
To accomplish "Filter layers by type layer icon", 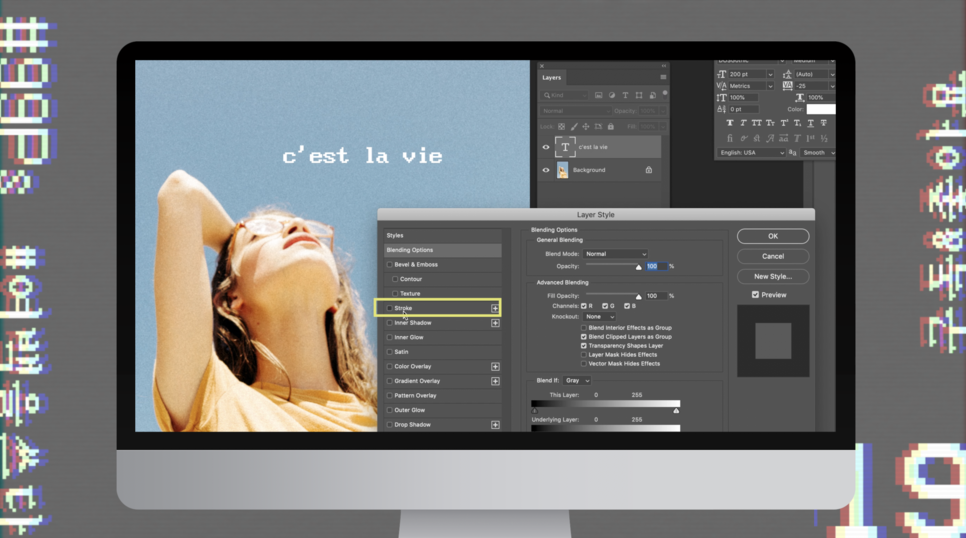I will click(x=625, y=96).
